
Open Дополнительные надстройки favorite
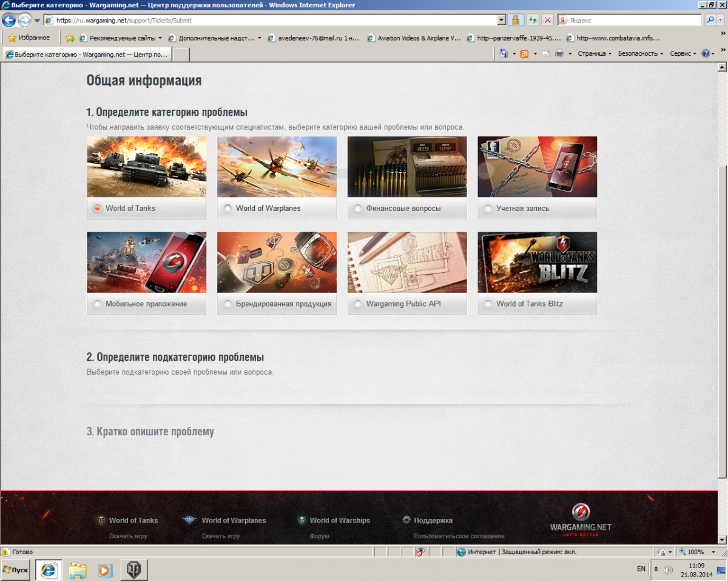pyautogui.click(x=215, y=38)
